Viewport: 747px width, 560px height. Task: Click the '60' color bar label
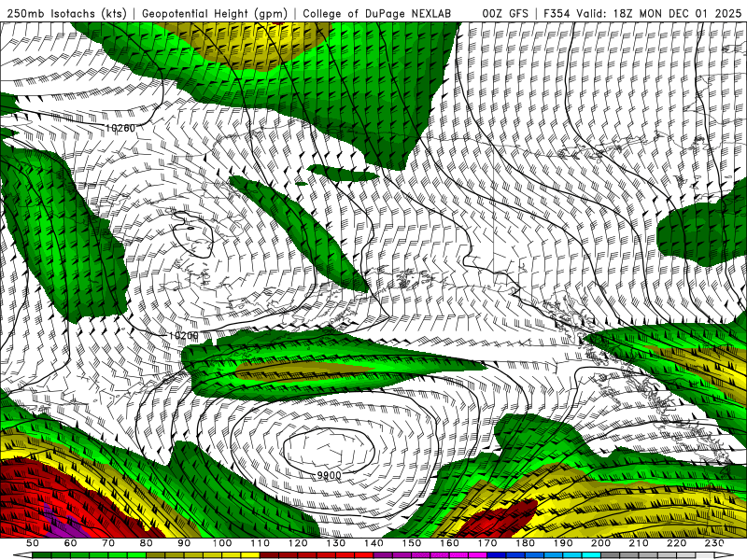[x=70, y=543]
